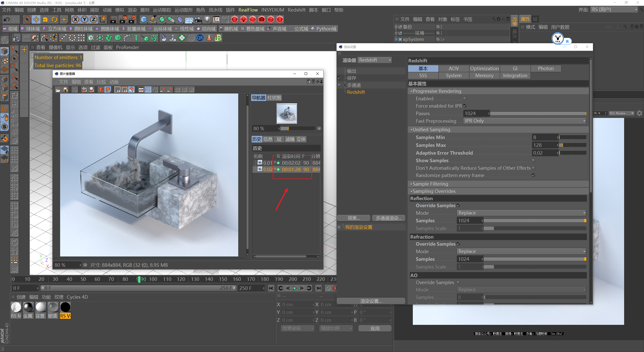Viewport: 644px width, 352px height.
Task: Select 我的渲染设置 preset entry
Action: (x=358, y=227)
